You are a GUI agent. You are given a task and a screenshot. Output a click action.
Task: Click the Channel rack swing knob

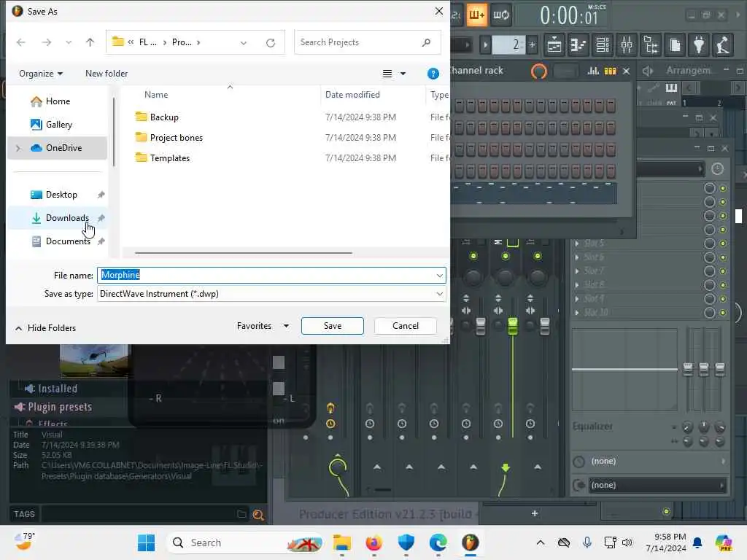pyautogui.click(x=539, y=71)
